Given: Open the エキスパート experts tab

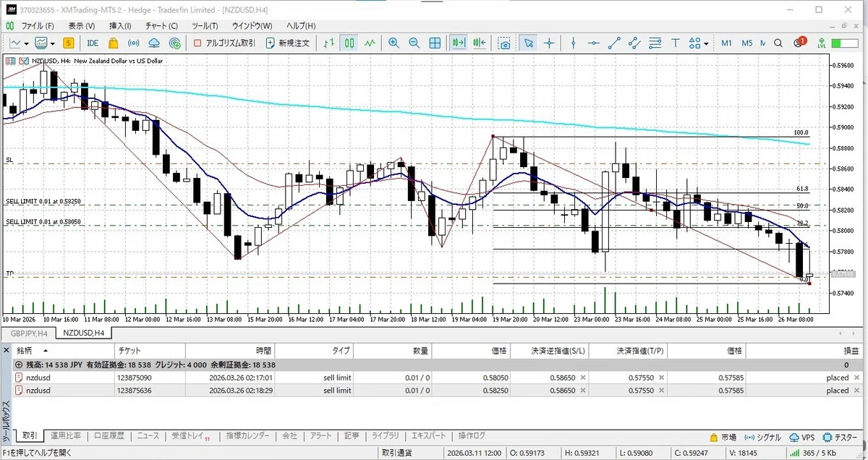Looking at the screenshot, I should [x=427, y=436].
